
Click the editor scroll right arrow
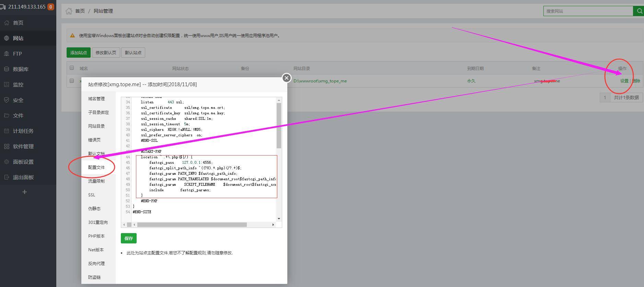click(273, 225)
